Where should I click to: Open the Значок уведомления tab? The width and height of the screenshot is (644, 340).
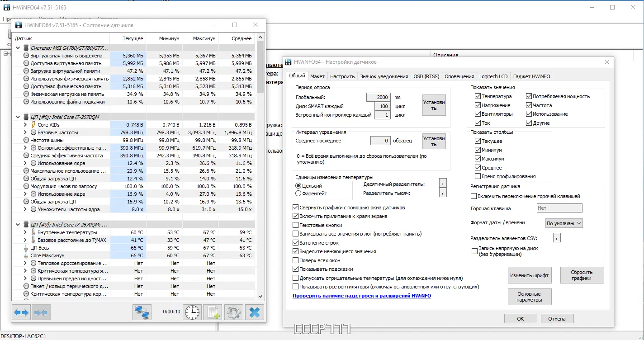click(384, 76)
